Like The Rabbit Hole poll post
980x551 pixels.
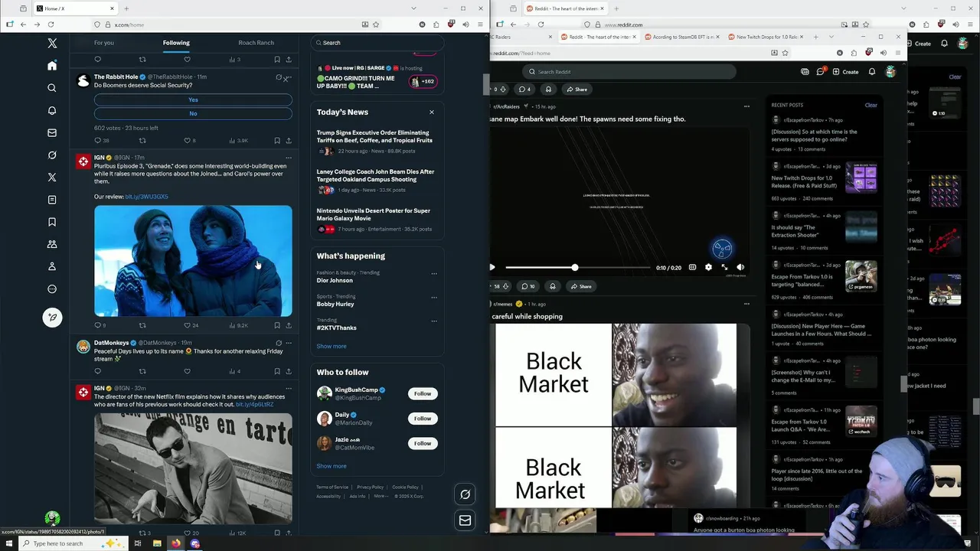tap(187, 141)
